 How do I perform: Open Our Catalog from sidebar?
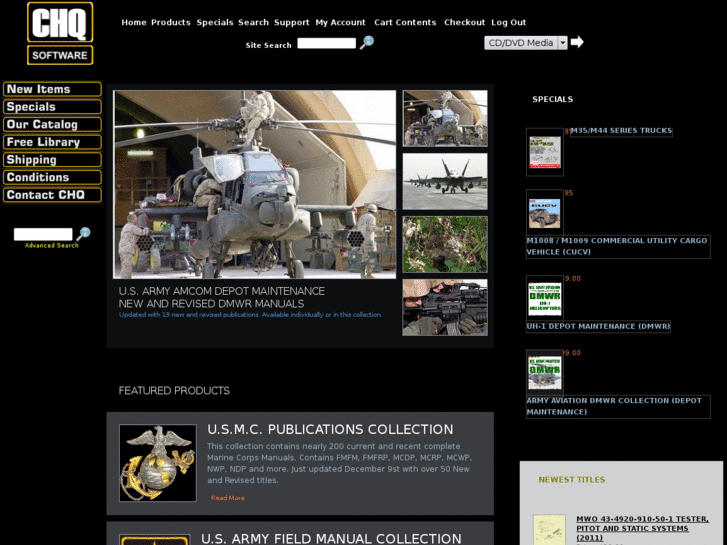[x=52, y=124]
